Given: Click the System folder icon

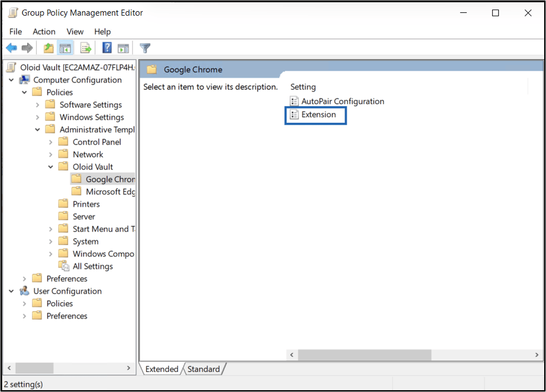Looking at the screenshot, I should (x=64, y=241).
